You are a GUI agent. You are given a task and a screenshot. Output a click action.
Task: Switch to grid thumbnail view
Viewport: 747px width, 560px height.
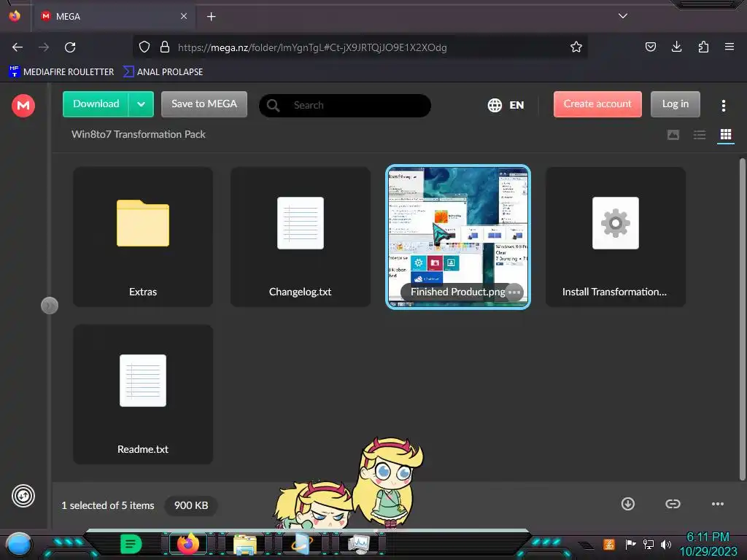[x=726, y=135]
